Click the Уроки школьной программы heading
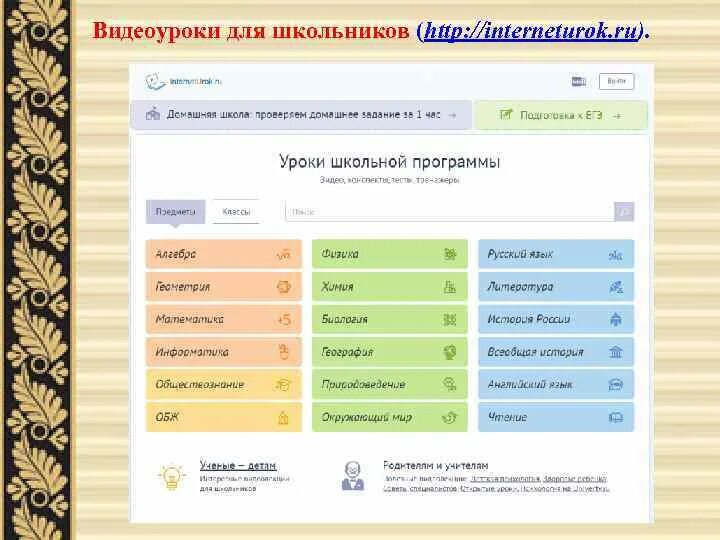The image size is (720, 540). click(x=389, y=162)
